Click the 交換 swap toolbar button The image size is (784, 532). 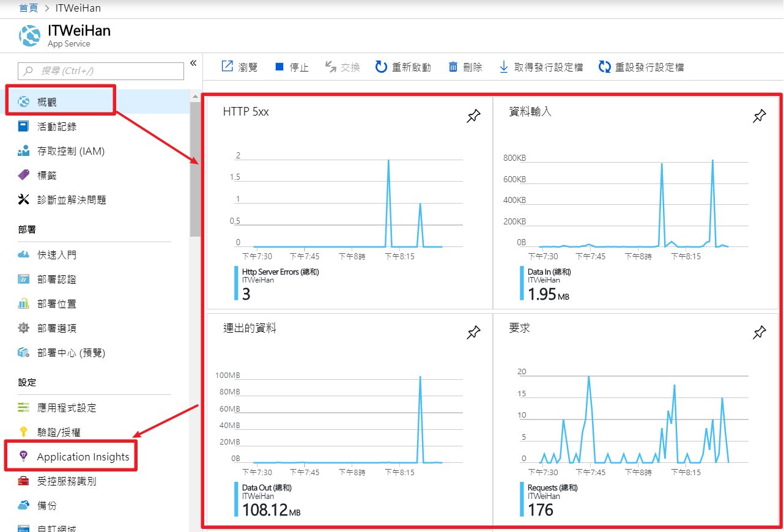tap(342, 67)
